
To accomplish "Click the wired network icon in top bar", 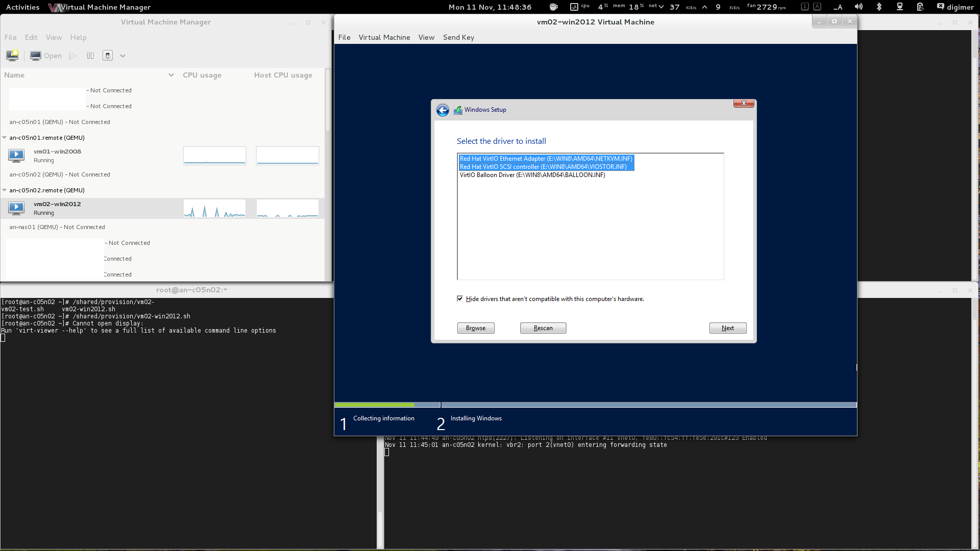I will (900, 7).
